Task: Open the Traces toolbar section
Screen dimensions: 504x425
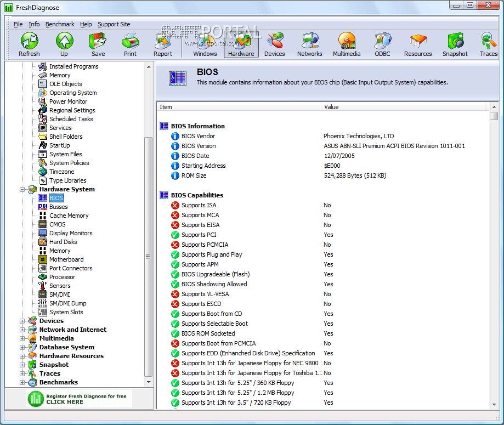Action: (x=489, y=44)
